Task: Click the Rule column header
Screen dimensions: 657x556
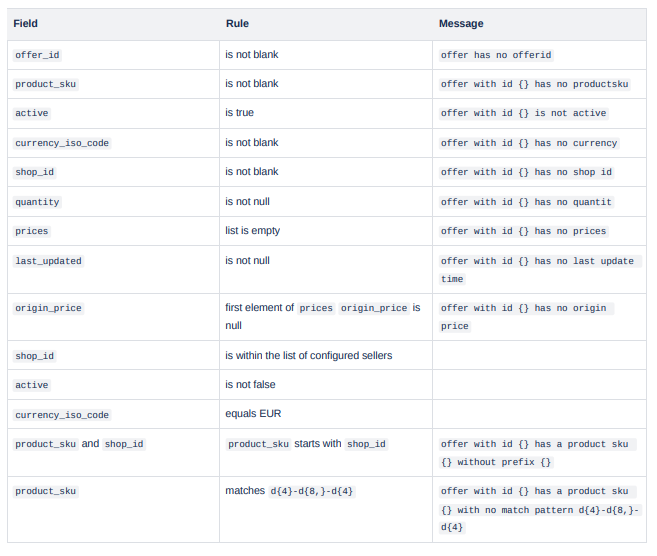Action: tap(237, 23)
